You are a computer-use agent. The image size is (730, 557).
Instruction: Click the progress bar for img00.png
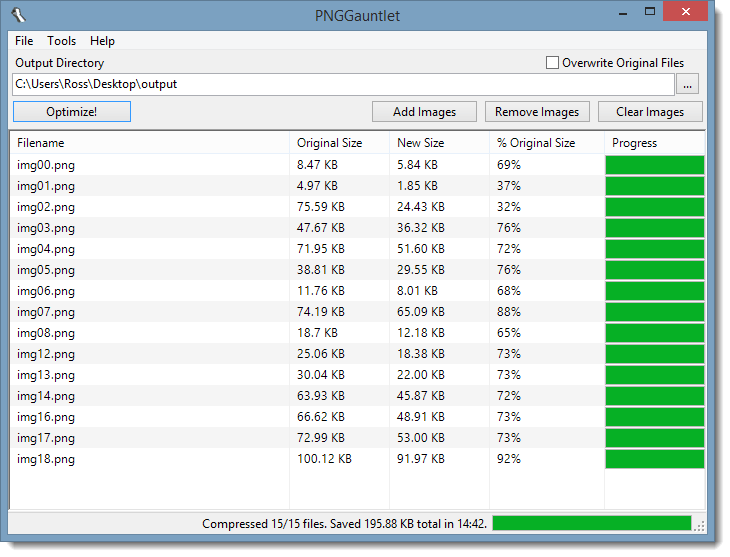point(654,165)
